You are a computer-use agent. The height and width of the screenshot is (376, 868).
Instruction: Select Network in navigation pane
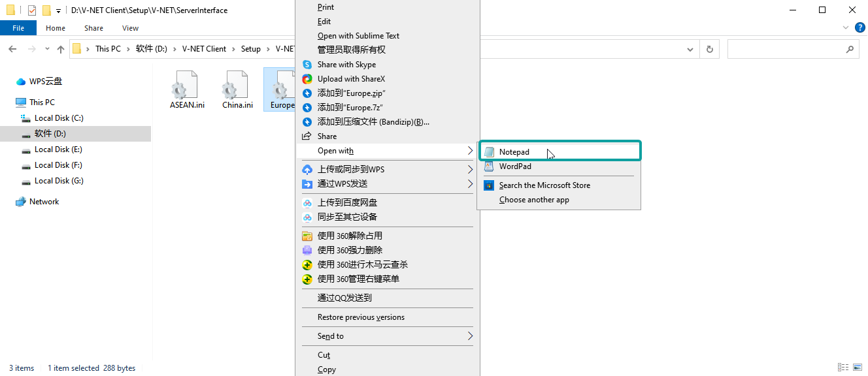(x=44, y=202)
